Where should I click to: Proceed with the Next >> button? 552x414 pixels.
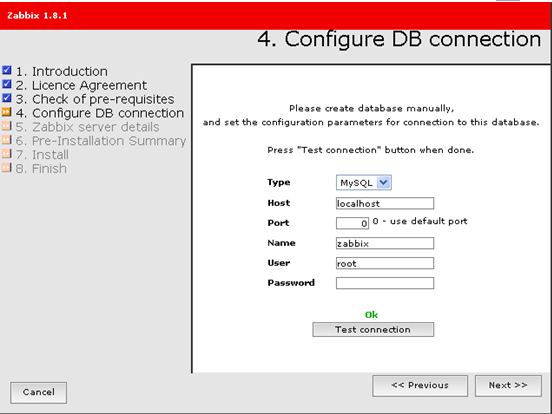(x=508, y=385)
